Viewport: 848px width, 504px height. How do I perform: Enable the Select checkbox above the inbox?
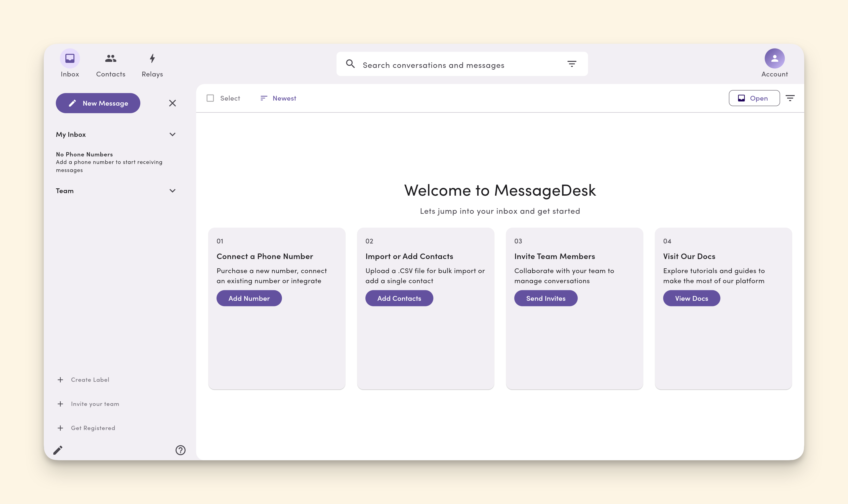coord(210,98)
